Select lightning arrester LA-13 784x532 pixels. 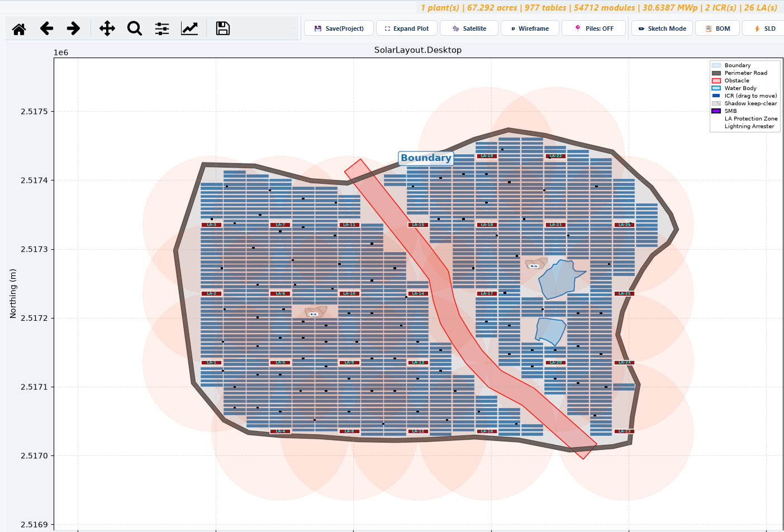418,363
